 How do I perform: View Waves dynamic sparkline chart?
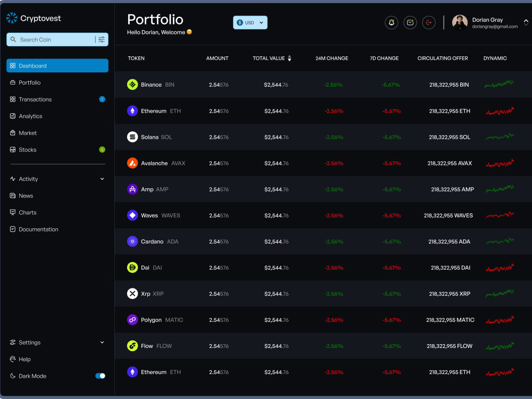(500, 215)
